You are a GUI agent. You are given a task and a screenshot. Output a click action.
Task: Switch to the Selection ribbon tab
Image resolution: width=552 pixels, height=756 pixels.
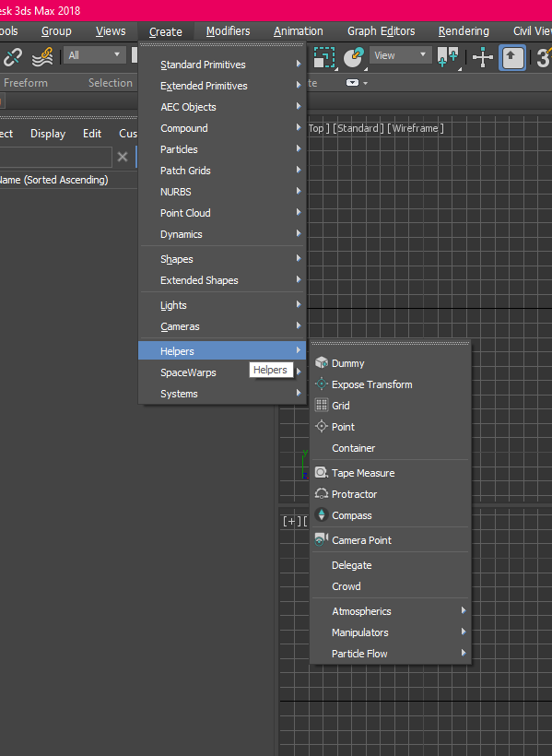pyautogui.click(x=111, y=83)
